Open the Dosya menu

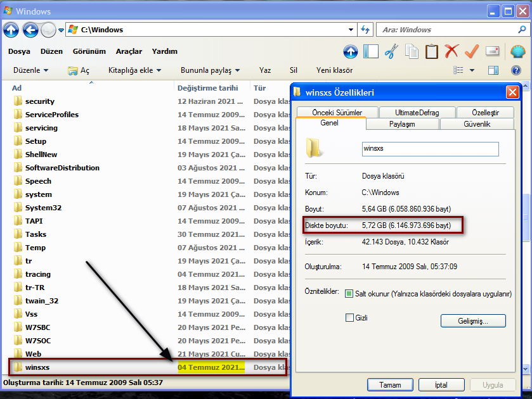click(19, 51)
